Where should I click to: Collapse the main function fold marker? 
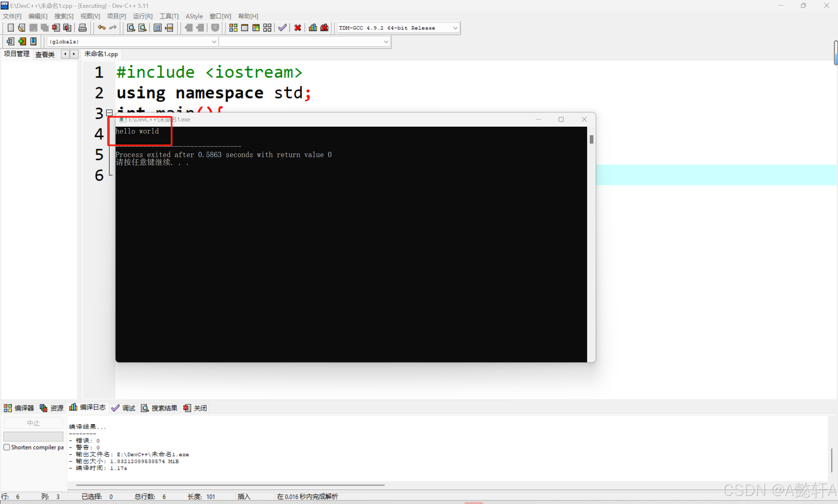coord(109,112)
